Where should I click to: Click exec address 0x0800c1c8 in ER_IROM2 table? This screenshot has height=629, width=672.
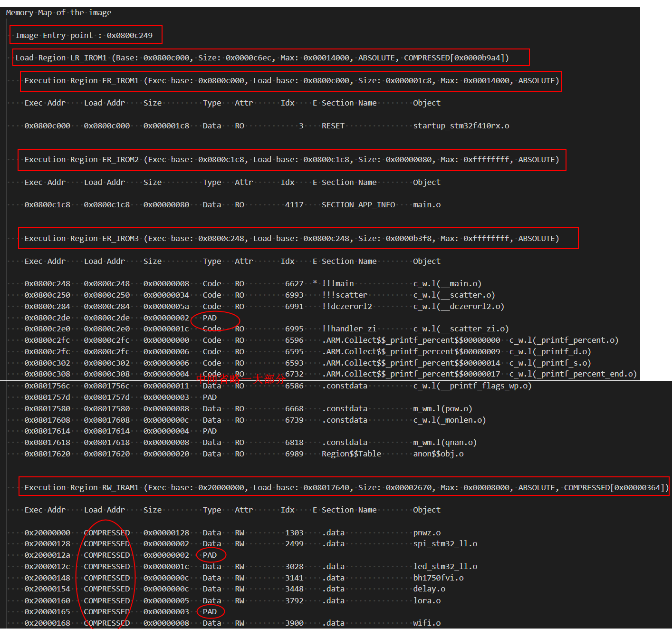point(48,205)
